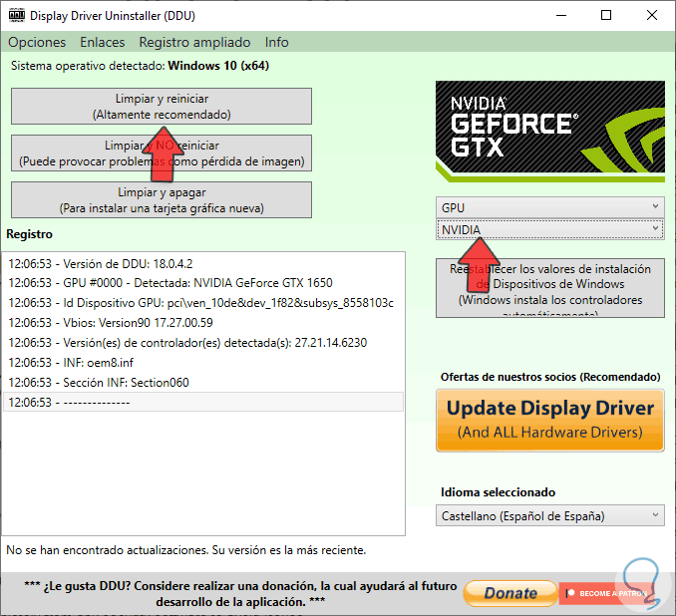Viewport: 676px width, 616px height.
Task: Select log row 'Vbios: Version90 17.27.00.59'
Action: tap(202, 323)
